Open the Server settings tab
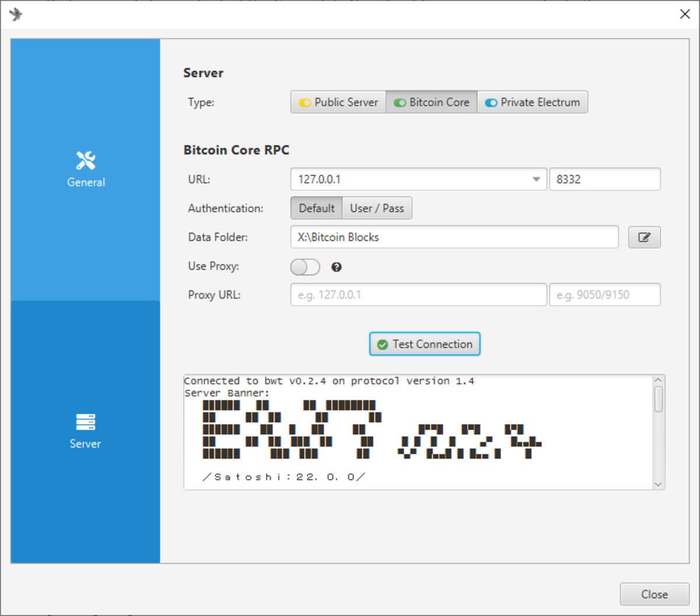The image size is (700, 616). pyautogui.click(x=85, y=432)
